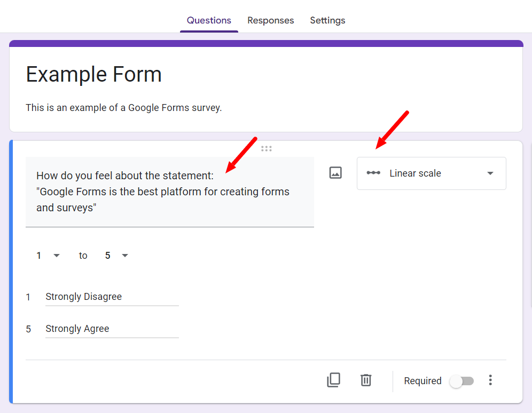
Task: Open the scale minimum value dropdown showing 1
Action: pyautogui.click(x=48, y=256)
